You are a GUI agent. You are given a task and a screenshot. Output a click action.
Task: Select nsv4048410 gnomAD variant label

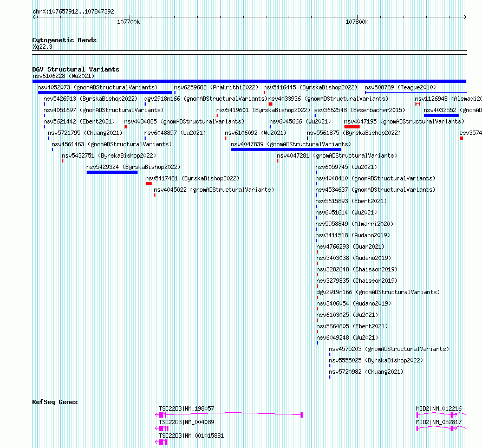(x=375, y=178)
